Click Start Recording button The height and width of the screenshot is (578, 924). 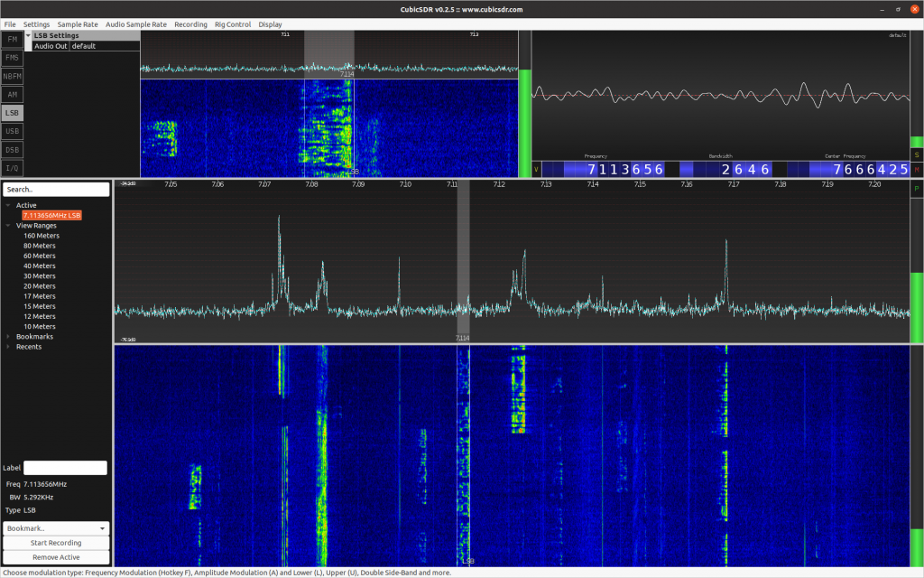point(56,543)
